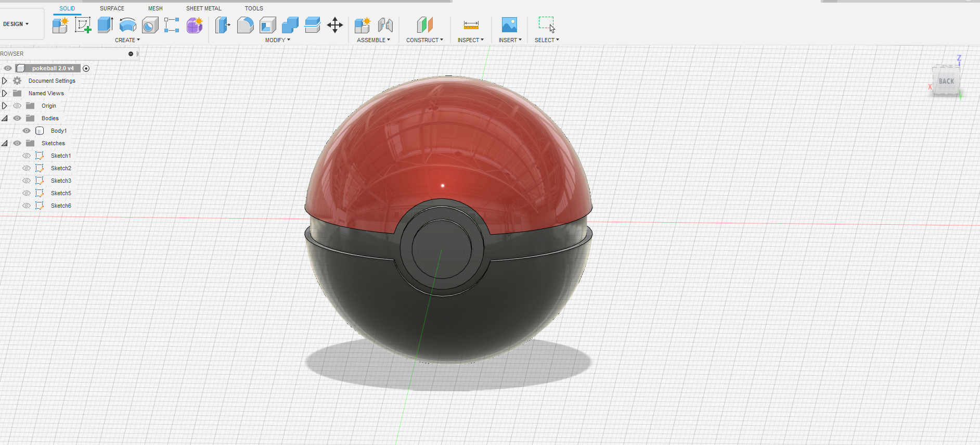Collapse the Sketches folder
Viewport: 980px width, 445px height.
[5, 143]
